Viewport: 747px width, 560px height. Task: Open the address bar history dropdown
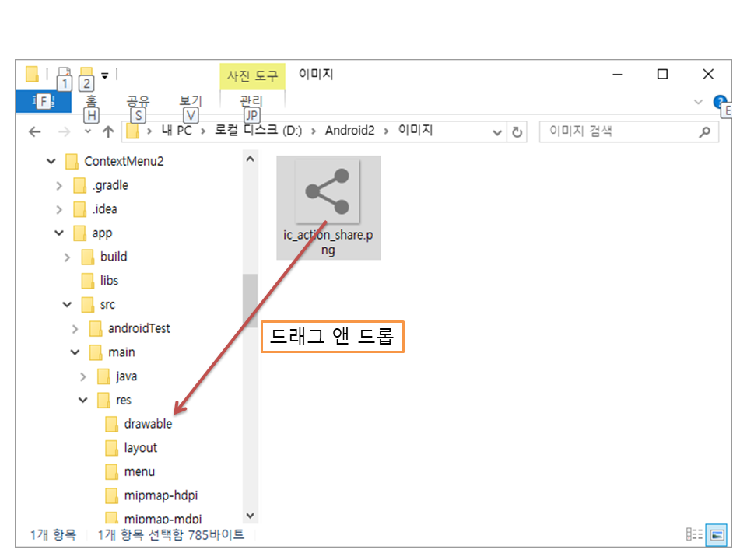[x=498, y=132]
